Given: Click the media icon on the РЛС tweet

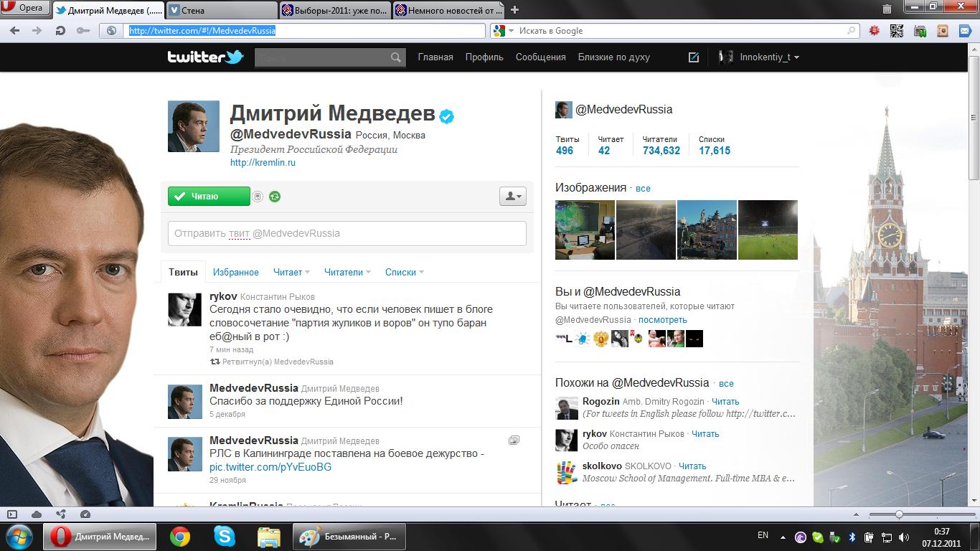Looking at the screenshot, I should (514, 441).
